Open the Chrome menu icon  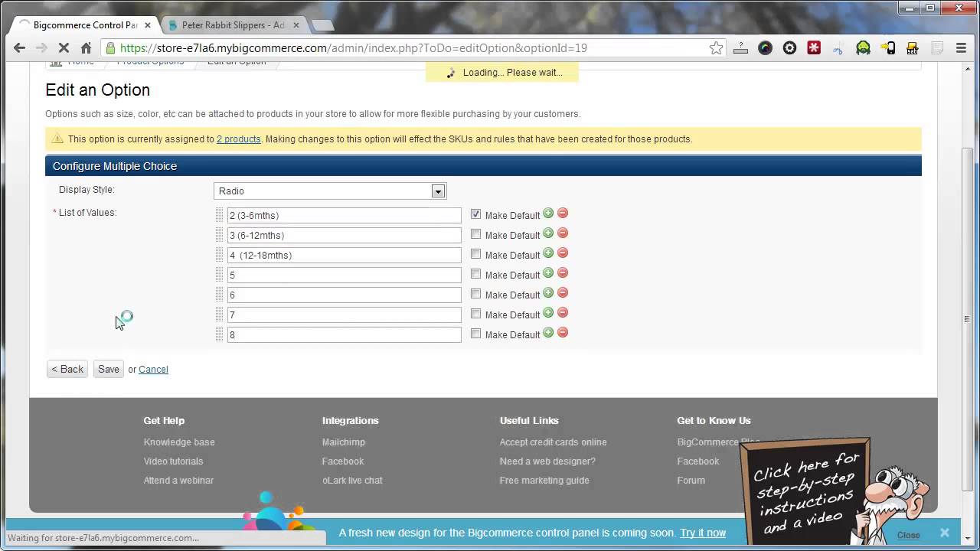(961, 48)
